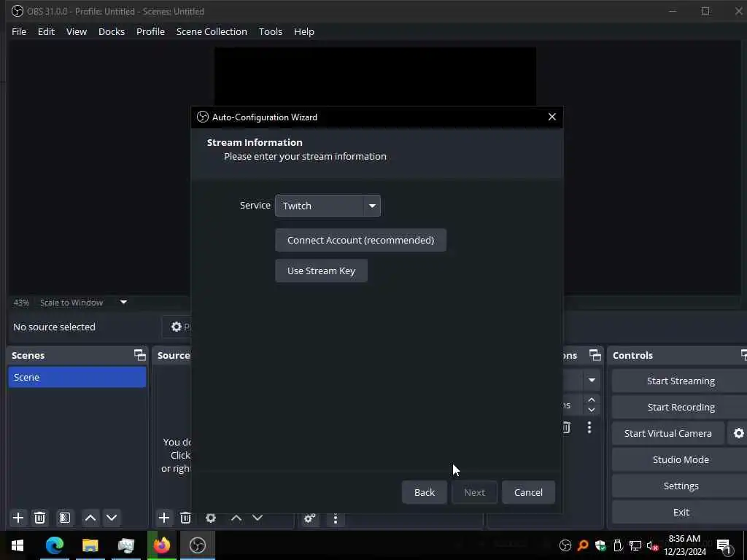Image resolution: width=747 pixels, height=560 pixels.
Task: Click the taskbar app with monitor icon
Action: tap(125, 545)
